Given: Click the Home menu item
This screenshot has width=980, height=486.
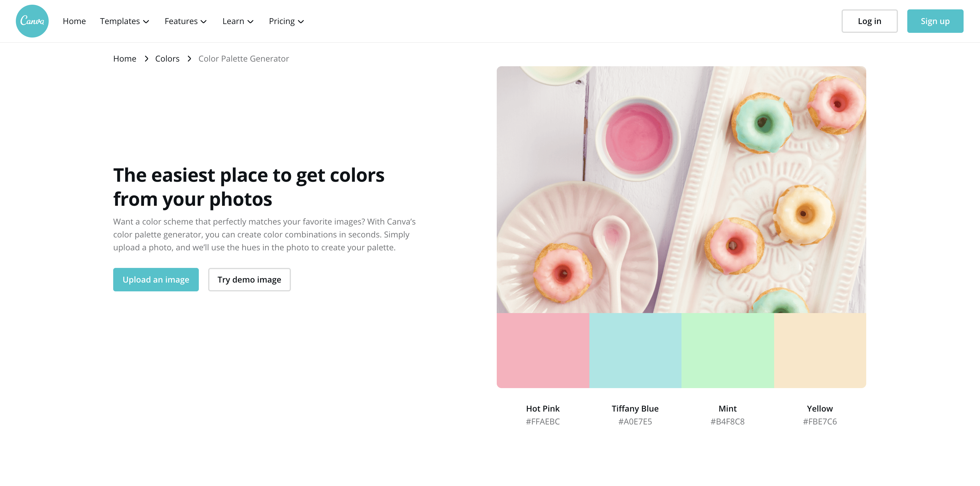Looking at the screenshot, I should pyautogui.click(x=74, y=21).
